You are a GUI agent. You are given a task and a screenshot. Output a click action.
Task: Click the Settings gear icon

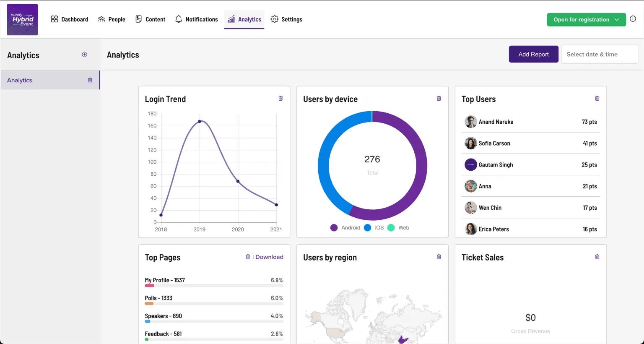[x=275, y=19]
